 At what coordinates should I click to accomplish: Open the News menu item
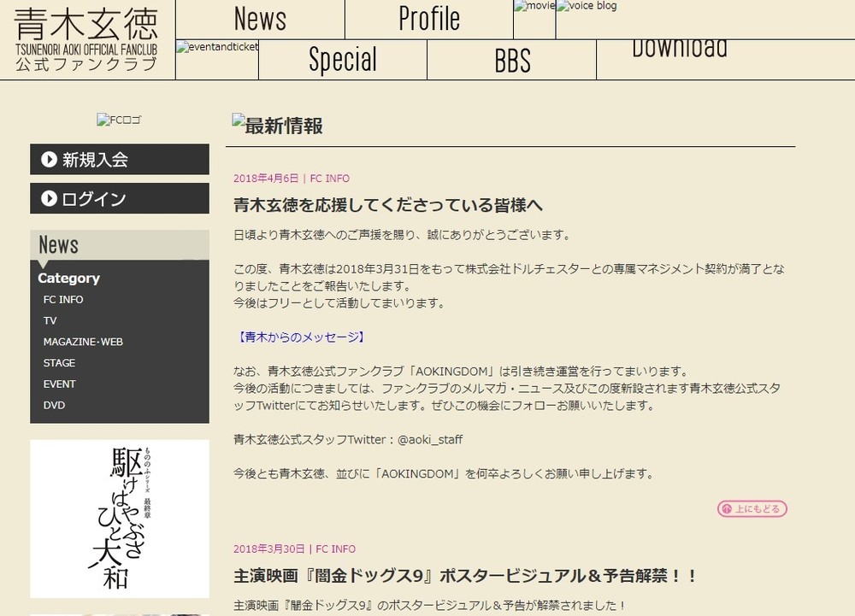tap(260, 18)
